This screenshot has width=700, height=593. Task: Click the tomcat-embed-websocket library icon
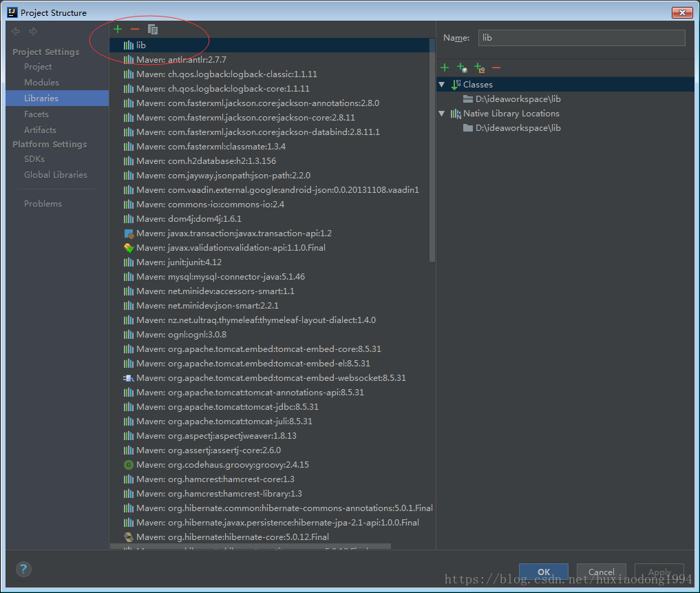tap(129, 378)
